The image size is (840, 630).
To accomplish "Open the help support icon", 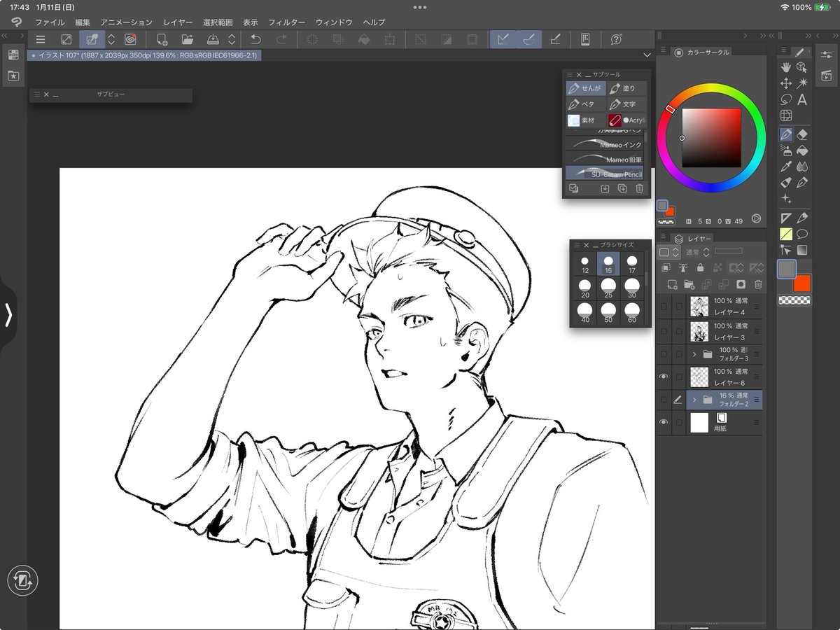I will click(x=616, y=40).
